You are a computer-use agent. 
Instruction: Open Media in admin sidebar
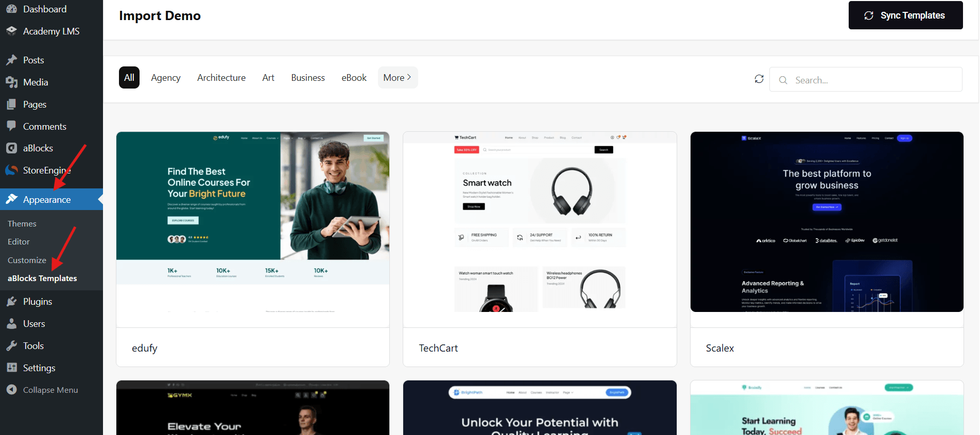coord(36,82)
